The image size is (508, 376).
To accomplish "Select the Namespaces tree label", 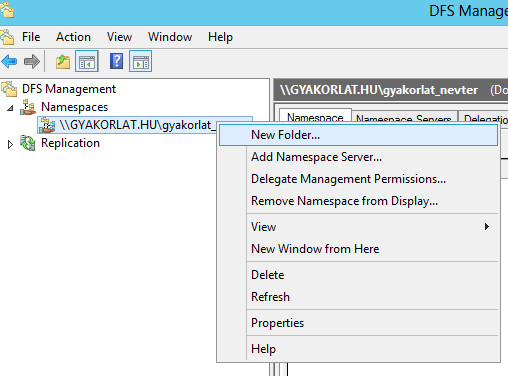I will pos(74,107).
